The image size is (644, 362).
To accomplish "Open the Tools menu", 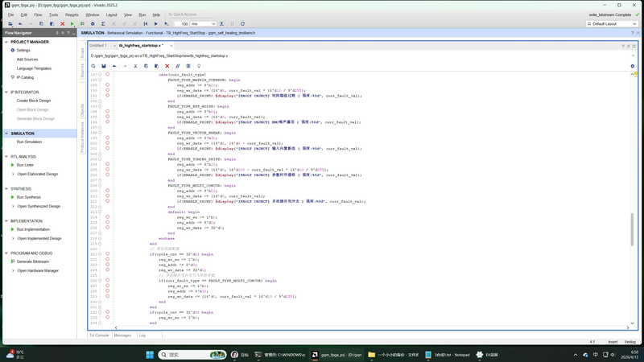I will (53, 14).
